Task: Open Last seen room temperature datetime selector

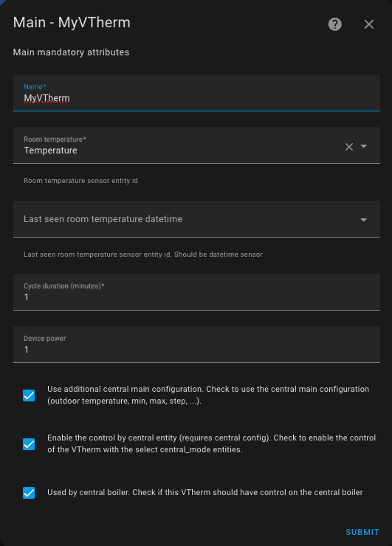Action: [196, 219]
